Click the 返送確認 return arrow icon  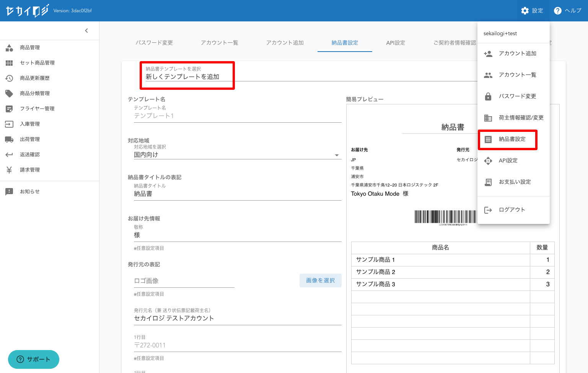[x=9, y=155]
